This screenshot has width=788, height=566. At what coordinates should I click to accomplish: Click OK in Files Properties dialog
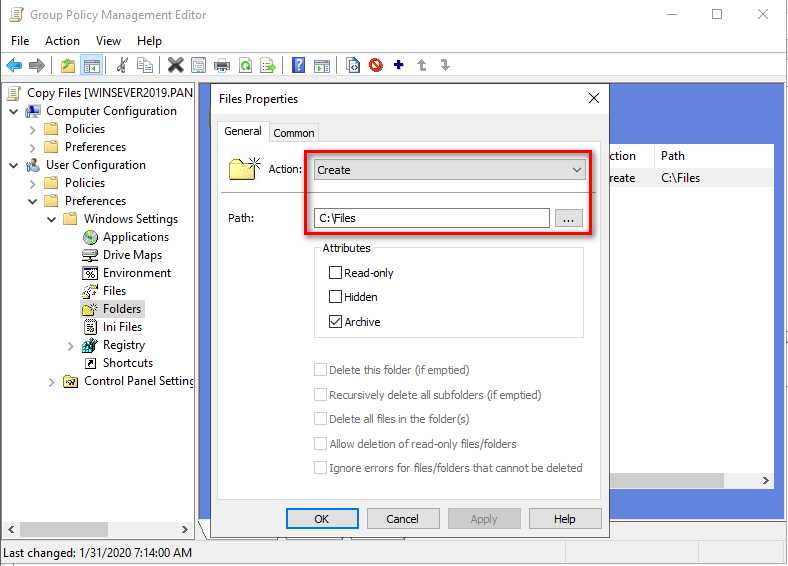(322, 519)
